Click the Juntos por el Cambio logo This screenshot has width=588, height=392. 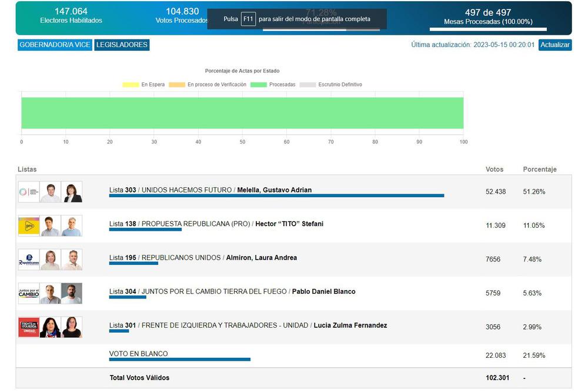click(28, 293)
